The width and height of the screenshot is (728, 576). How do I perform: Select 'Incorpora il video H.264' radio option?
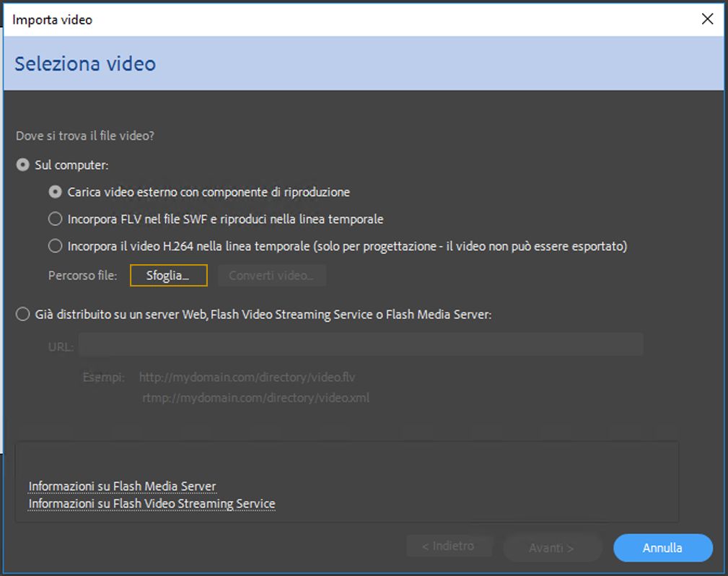56,245
